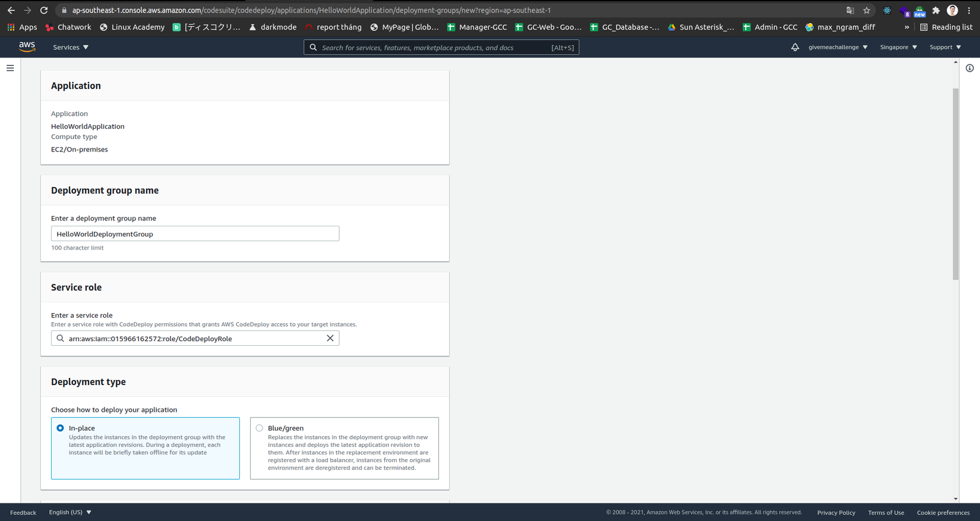Click the page vertical scrollbar thumb
The image size is (980, 521).
click(x=956, y=184)
